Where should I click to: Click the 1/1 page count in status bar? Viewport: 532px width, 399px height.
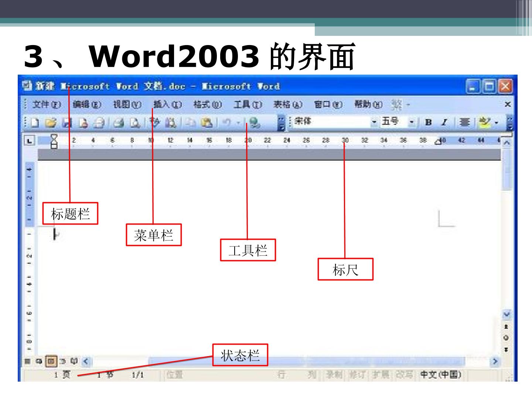point(138,375)
